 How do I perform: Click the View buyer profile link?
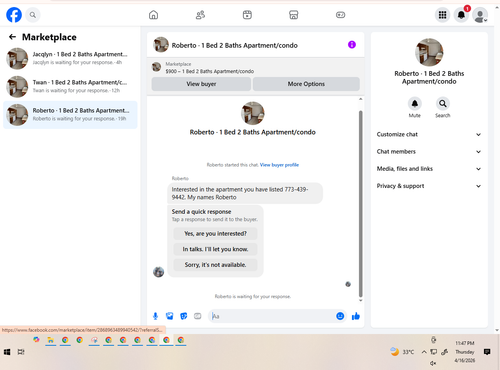tap(279, 165)
